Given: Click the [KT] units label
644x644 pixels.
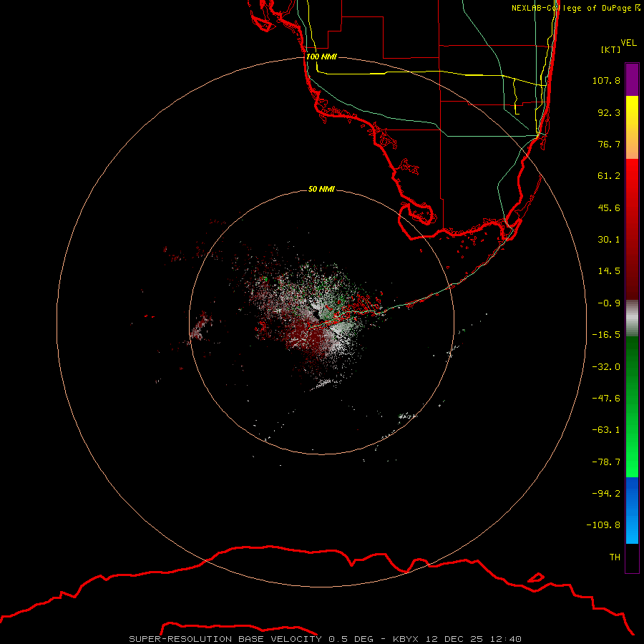Looking at the screenshot, I should (x=611, y=49).
